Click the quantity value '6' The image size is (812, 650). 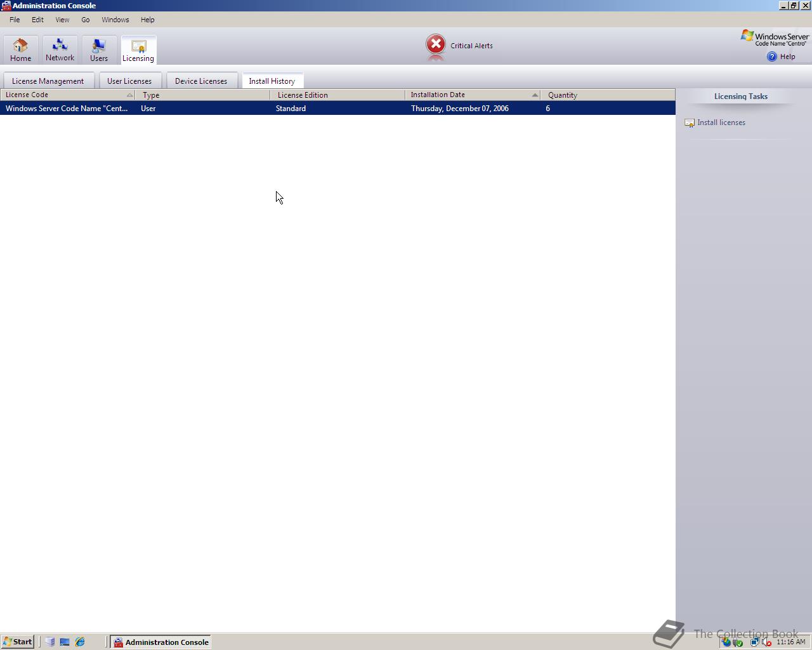(547, 109)
